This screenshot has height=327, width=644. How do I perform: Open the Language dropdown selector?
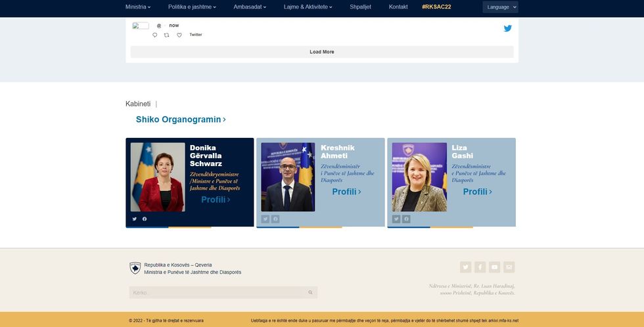click(500, 7)
